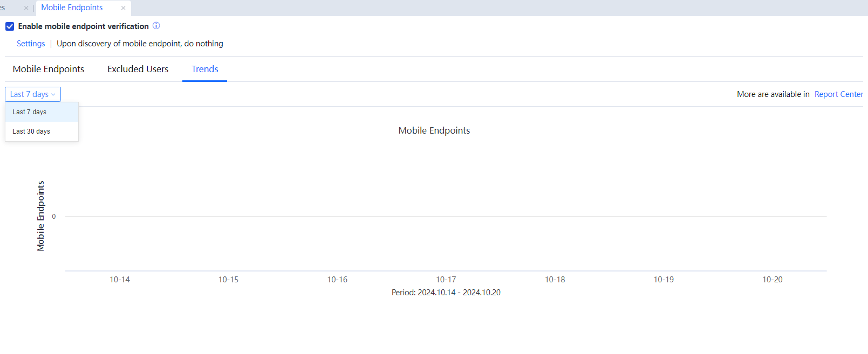868x354 pixels.
Task: Switch to the Excluded Users tab
Action: [x=138, y=69]
